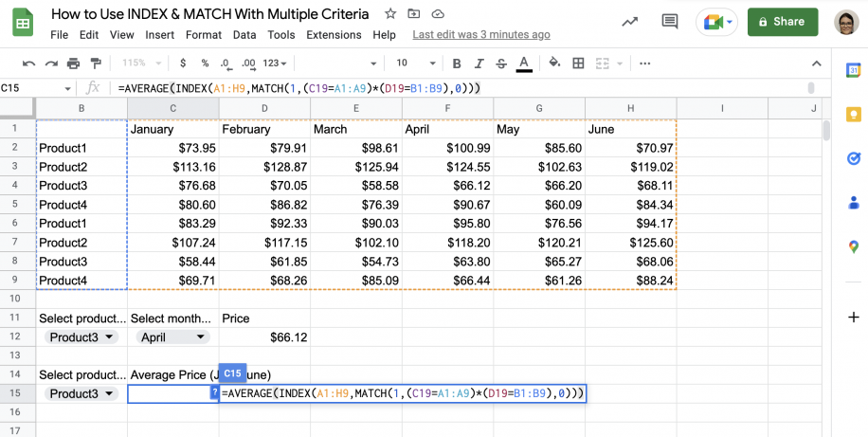The height and width of the screenshot is (437, 868).
Task: Click the formula help question mark
Action: 215,392
